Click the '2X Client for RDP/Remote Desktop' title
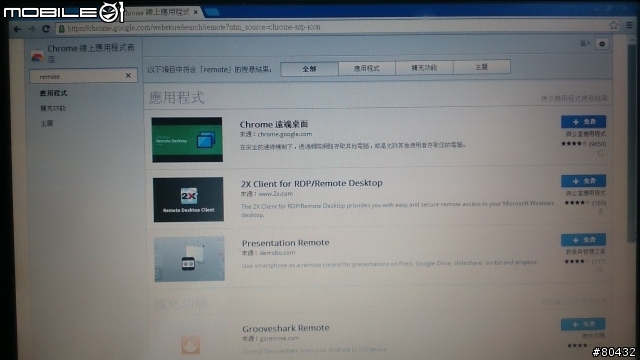 click(311, 183)
